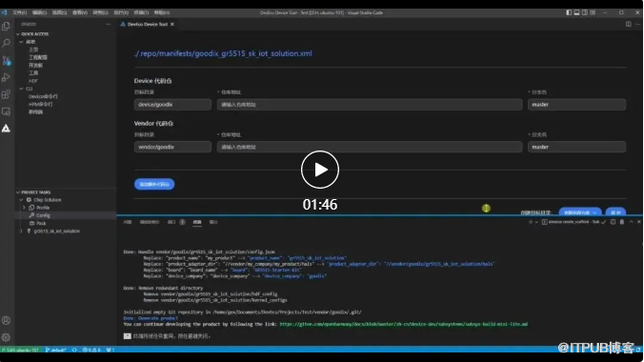Add a new terminal with plus icon
This screenshot has height=362, width=644.
531,222
